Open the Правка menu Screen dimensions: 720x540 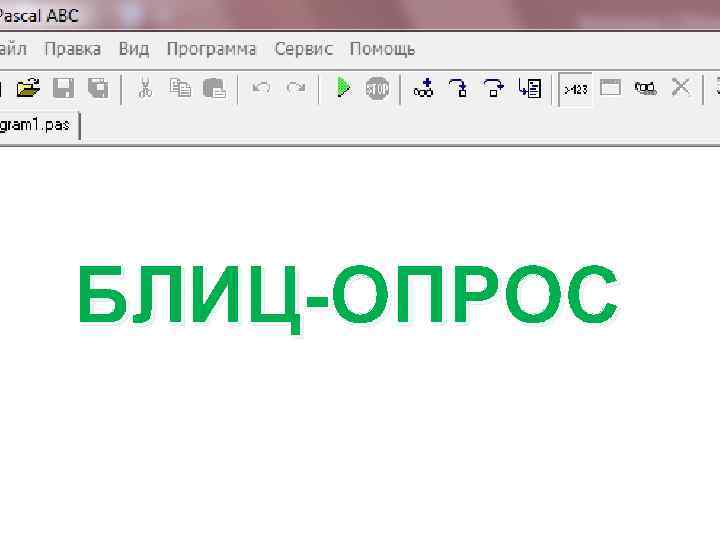[73, 49]
